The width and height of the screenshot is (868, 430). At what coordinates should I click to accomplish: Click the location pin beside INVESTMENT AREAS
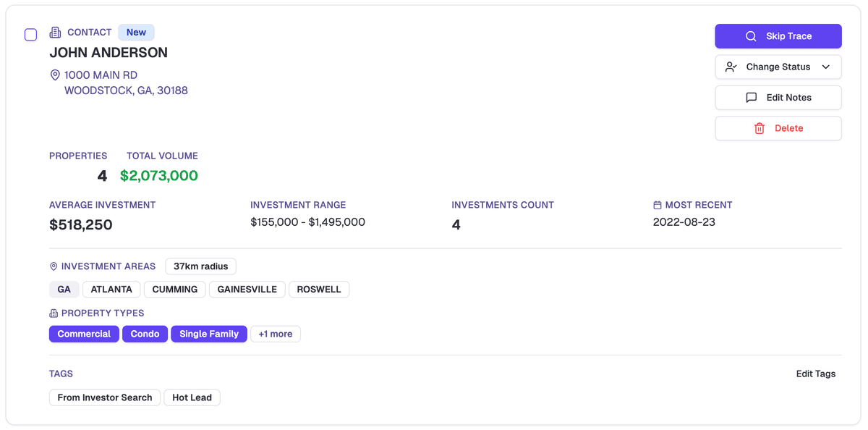pyautogui.click(x=52, y=266)
